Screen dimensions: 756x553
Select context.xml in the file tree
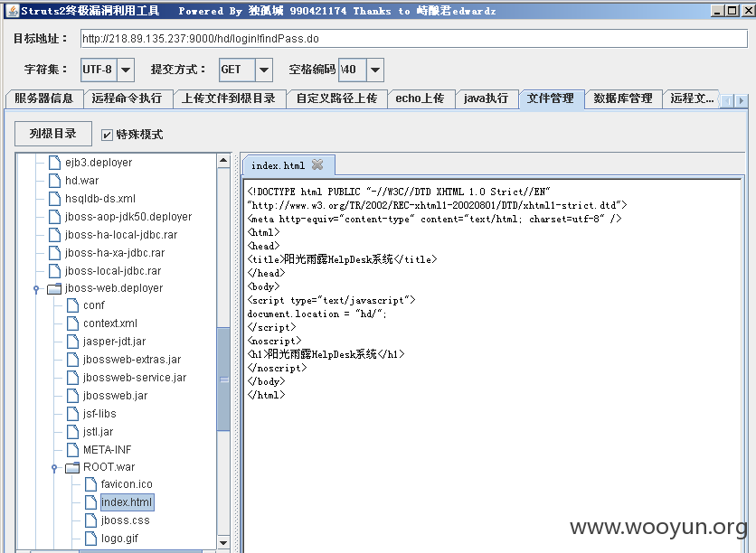point(110,323)
